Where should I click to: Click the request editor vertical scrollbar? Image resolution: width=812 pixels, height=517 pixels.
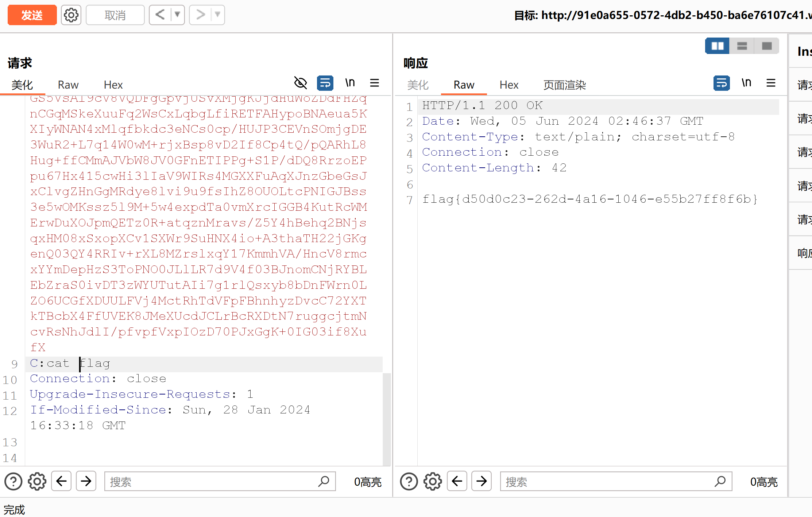click(x=387, y=419)
